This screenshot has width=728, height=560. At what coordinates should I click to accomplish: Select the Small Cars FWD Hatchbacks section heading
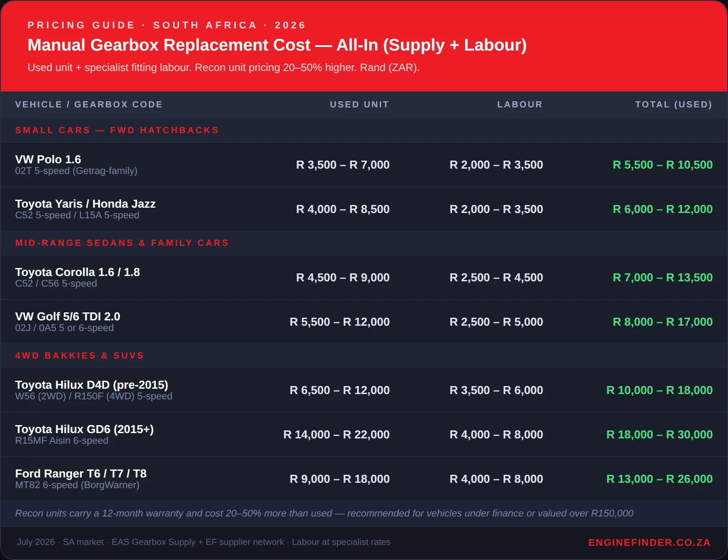click(x=117, y=130)
